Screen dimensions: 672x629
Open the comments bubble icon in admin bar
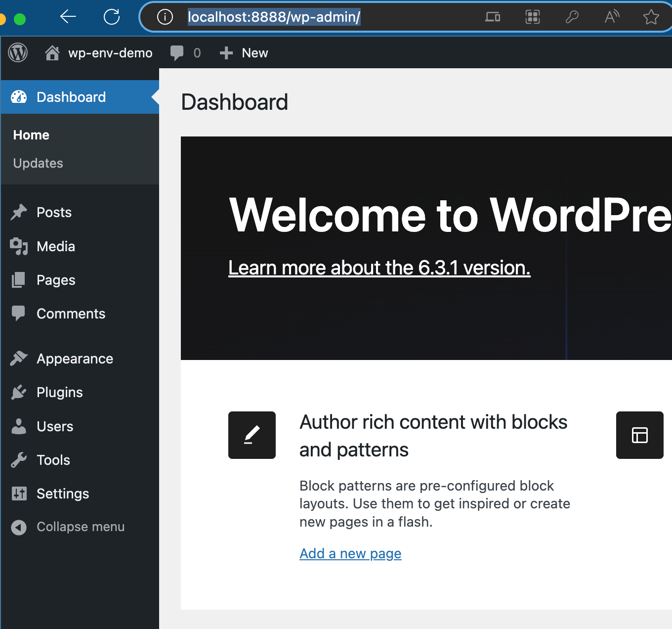pyautogui.click(x=176, y=53)
